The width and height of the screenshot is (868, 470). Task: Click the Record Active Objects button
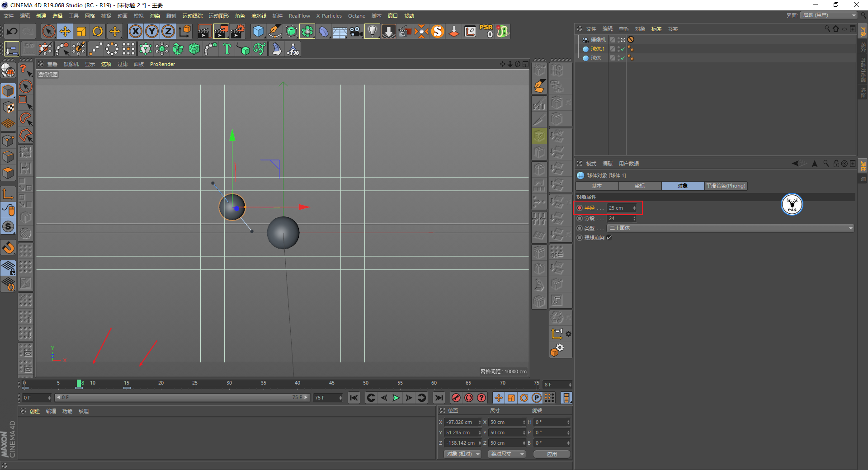456,398
